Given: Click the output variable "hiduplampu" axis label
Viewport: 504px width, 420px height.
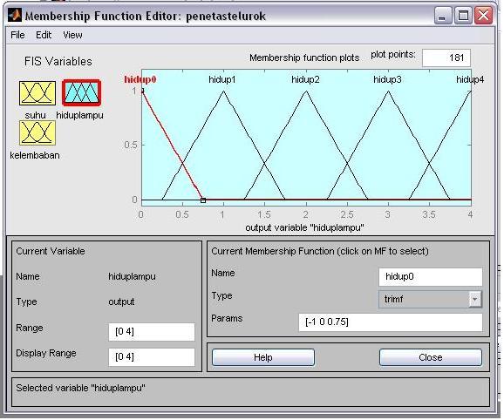Looking at the screenshot, I should (304, 227).
